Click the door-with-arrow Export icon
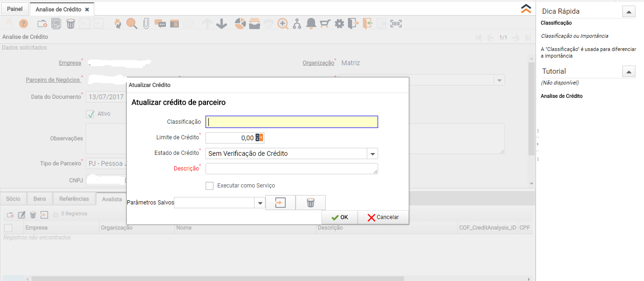 354,24
